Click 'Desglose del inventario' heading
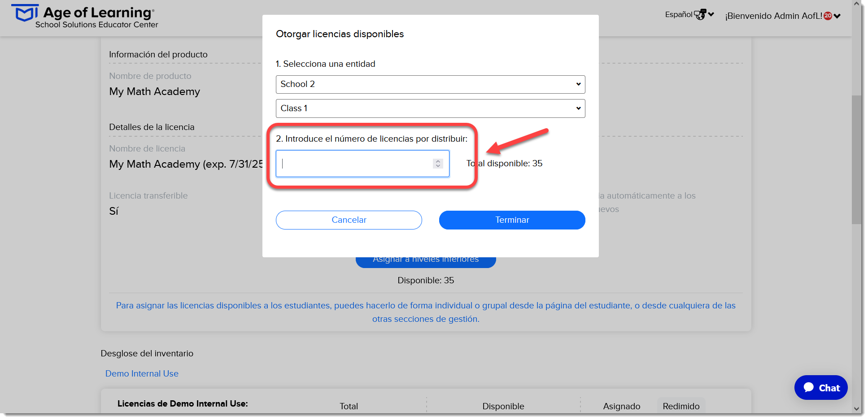 coord(147,353)
